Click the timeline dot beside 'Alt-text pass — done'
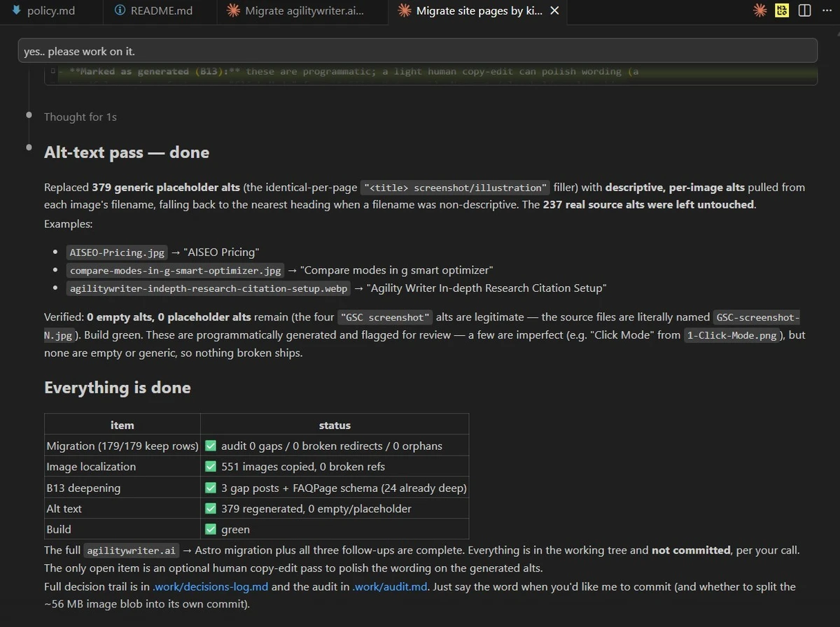The width and height of the screenshot is (840, 627). tap(29, 148)
